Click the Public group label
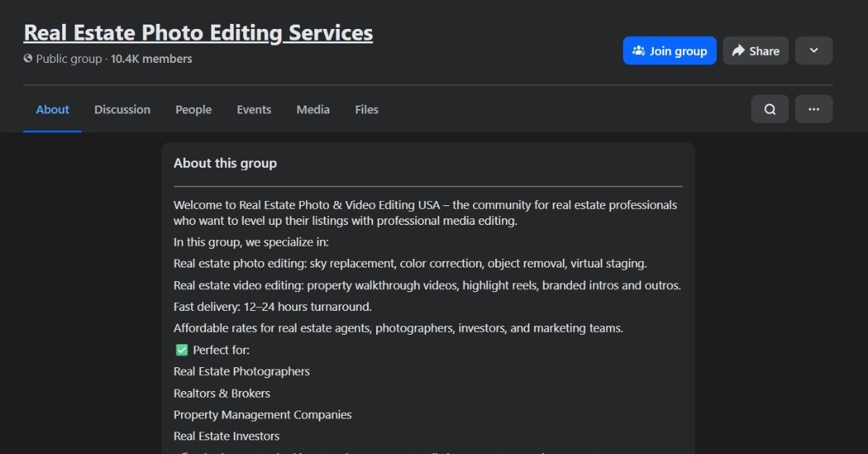The width and height of the screenshot is (868, 454). (69, 59)
